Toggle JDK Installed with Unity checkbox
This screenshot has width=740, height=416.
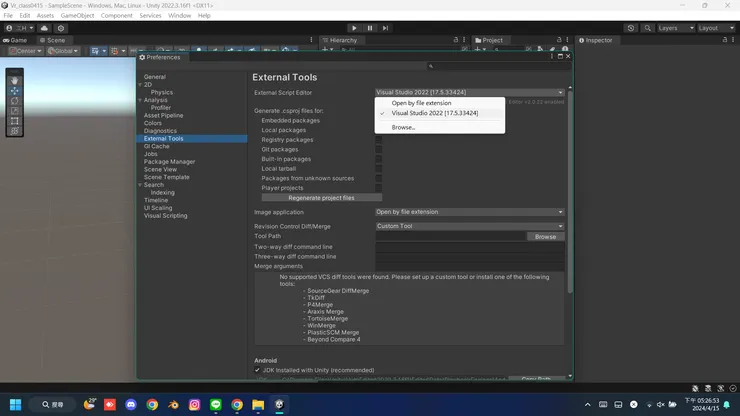(x=258, y=370)
